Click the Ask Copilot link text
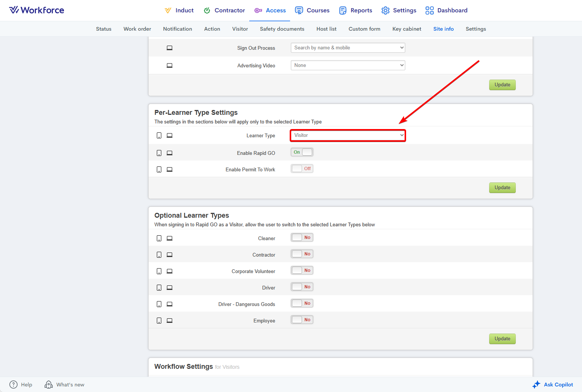Image resolution: width=582 pixels, height=392 pixels. (x=558, y=385)
